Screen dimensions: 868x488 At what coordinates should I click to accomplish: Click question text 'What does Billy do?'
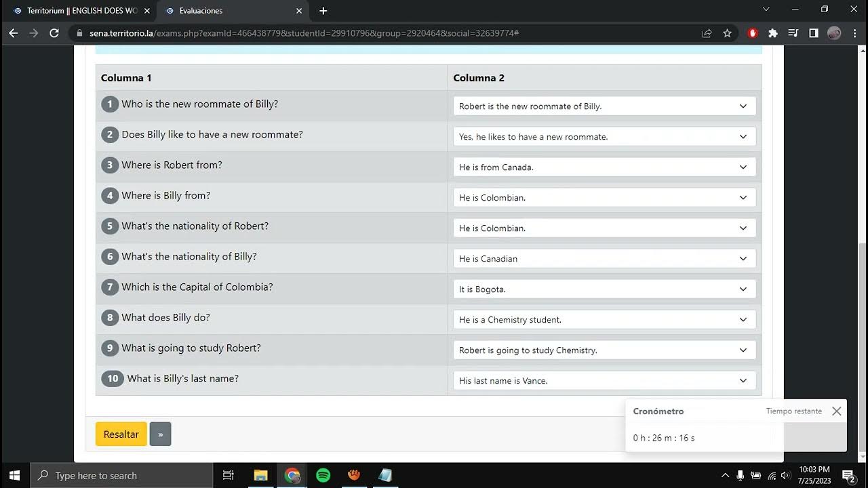pos(166,317)
